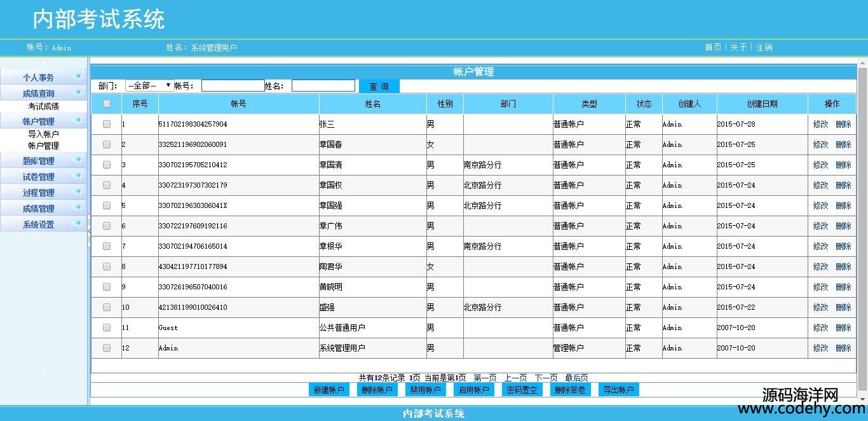Screen dimensions: 868x421
Task: Click arrow icon next to 题库管理
Action: pyautogui.click(x=78, y=160)
